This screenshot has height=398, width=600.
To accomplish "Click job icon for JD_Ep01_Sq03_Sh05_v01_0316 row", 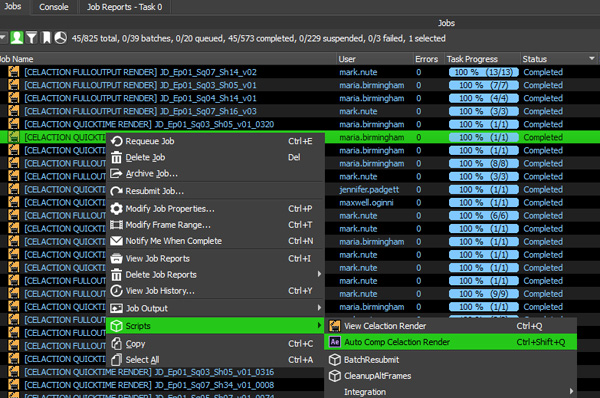I will pyautogui.click(x=14, y=372).
